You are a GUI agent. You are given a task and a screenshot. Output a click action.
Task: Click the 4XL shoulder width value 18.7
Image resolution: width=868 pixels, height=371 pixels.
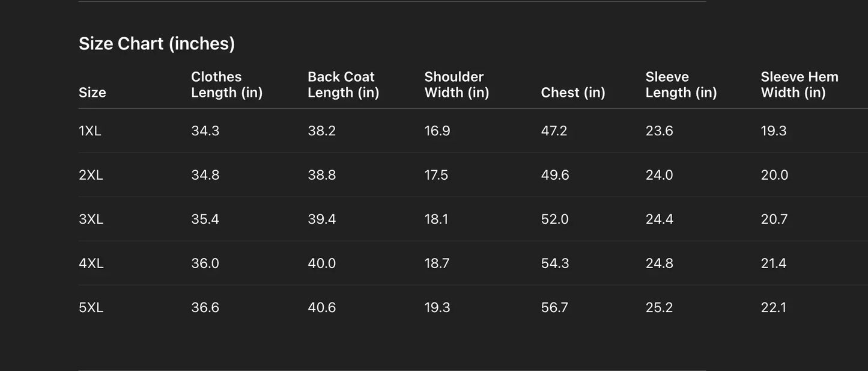click(437, 263)
